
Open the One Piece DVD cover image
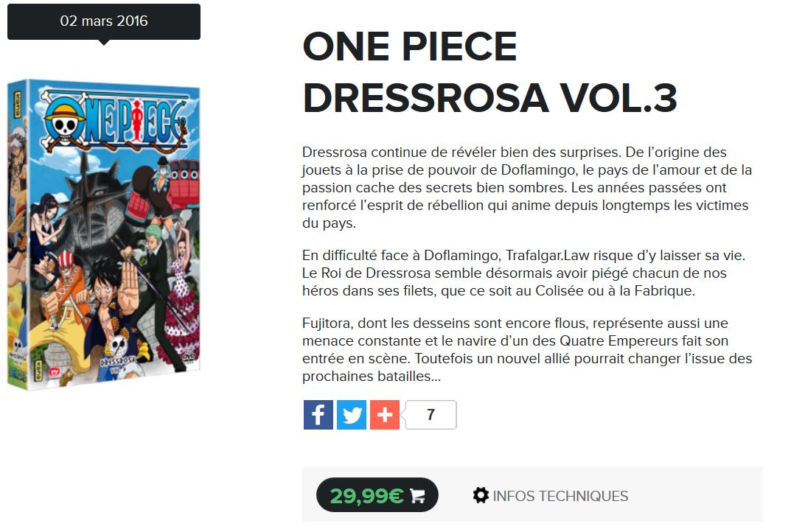coord(104,234)
